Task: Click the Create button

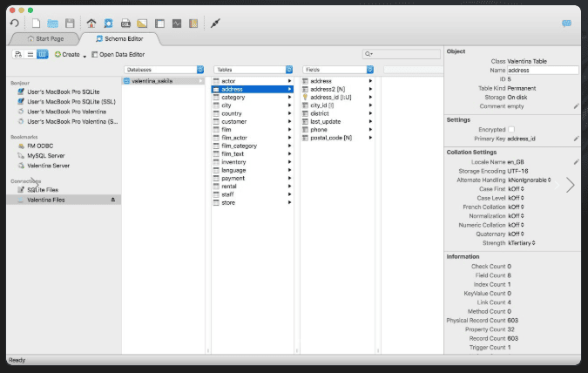Action: pos(67,54)
